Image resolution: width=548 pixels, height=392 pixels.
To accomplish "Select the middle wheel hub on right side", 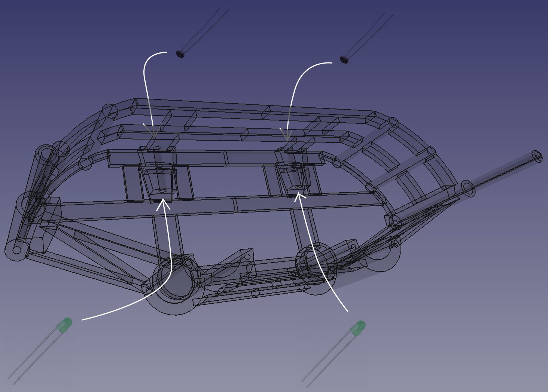I will point(315,263).
